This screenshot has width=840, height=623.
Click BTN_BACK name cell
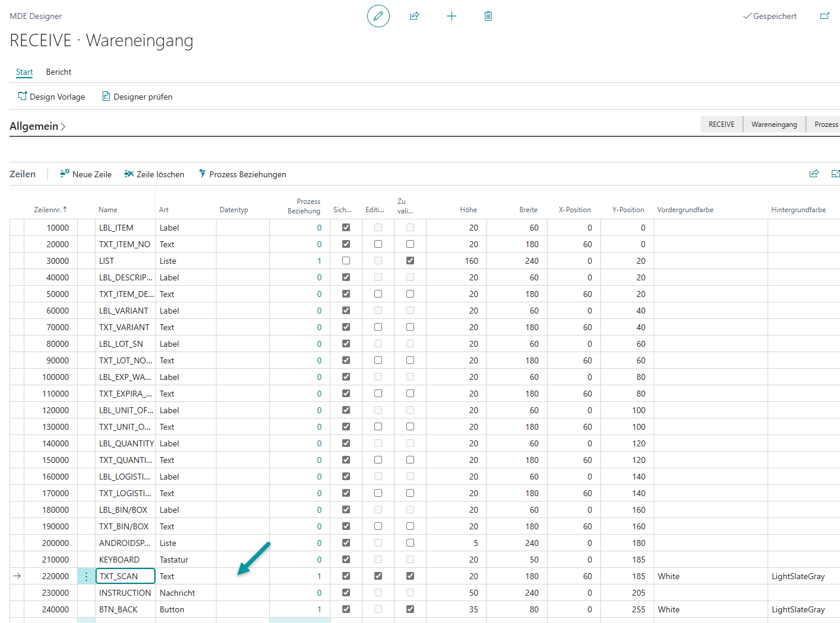pos(118,609)
